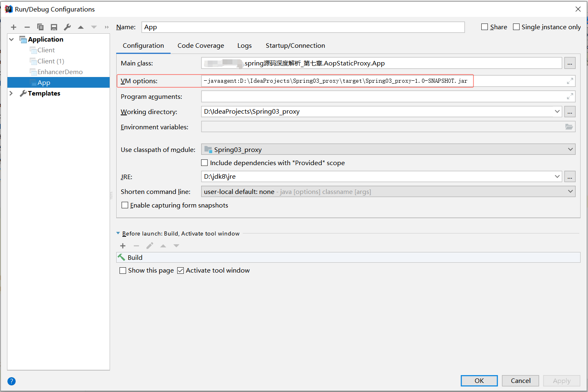The height and width of the screenshot is (392, 588).
Task: Enable capturing form snapshots
Action: (125, 205)
